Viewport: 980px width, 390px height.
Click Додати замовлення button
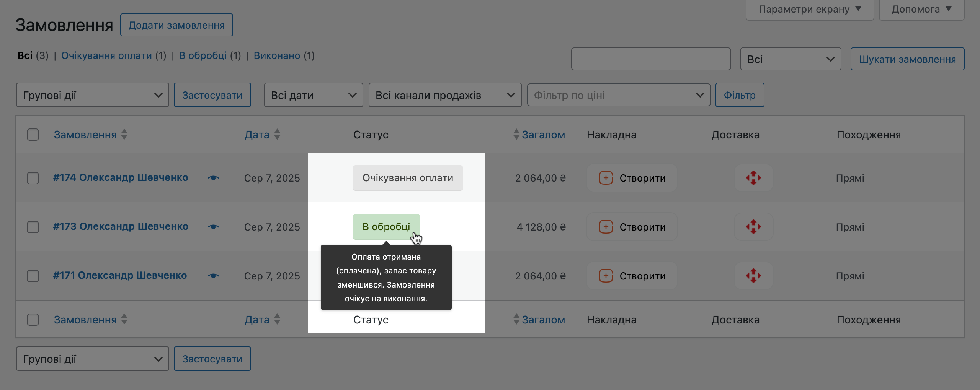pyautogui.click(x=176, y=25)
